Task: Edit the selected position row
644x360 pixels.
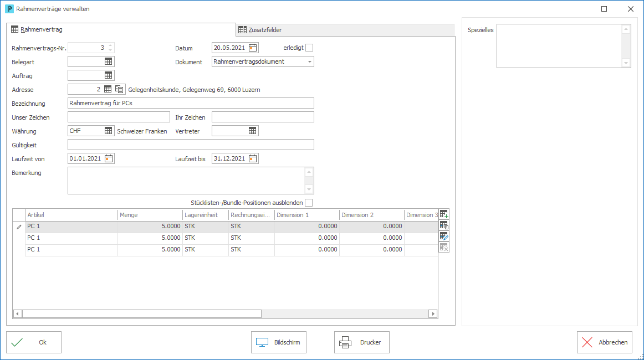Action: (444, 236)
